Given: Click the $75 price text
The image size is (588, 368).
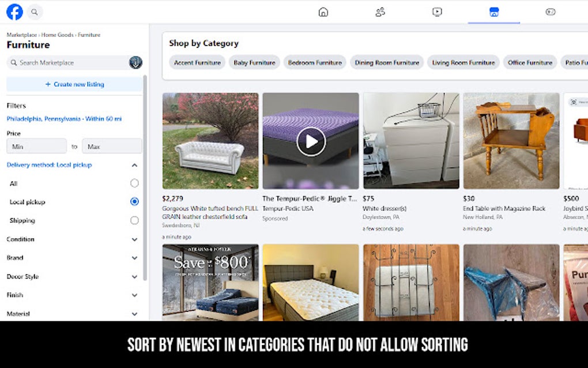Looking at the screenshot, I should pyautogui.click(x=368, y=198).
